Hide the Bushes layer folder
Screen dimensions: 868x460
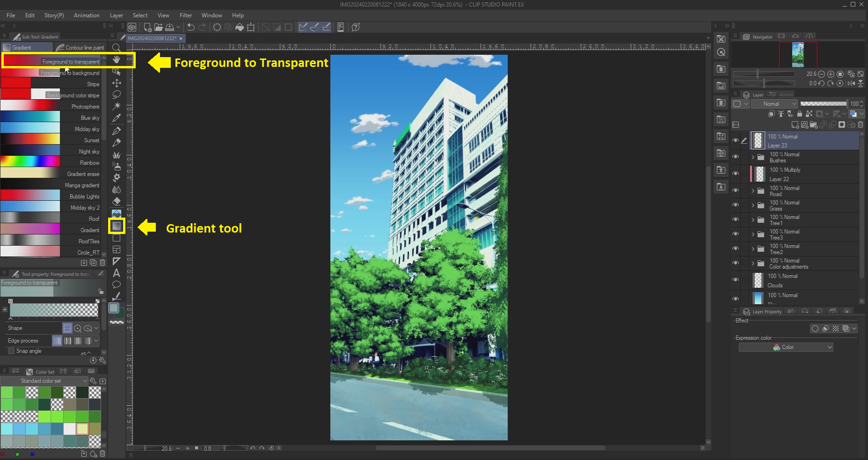coord(736,157)
